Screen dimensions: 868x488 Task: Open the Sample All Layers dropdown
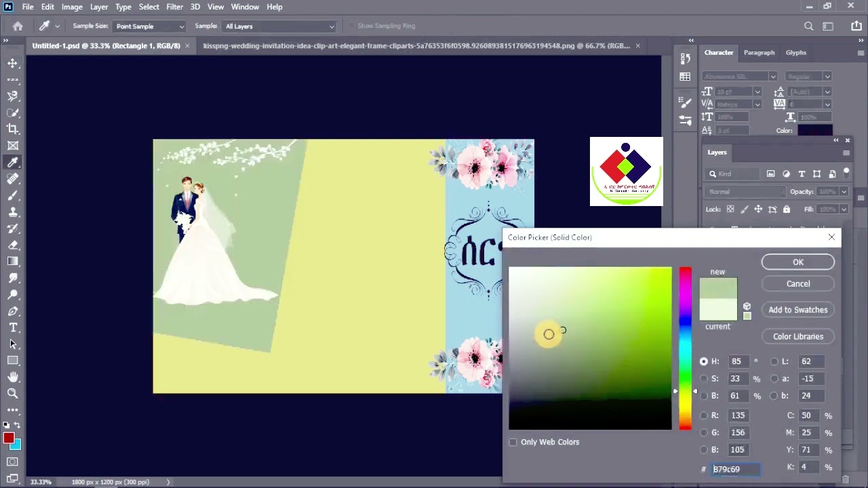coord(279,26)
